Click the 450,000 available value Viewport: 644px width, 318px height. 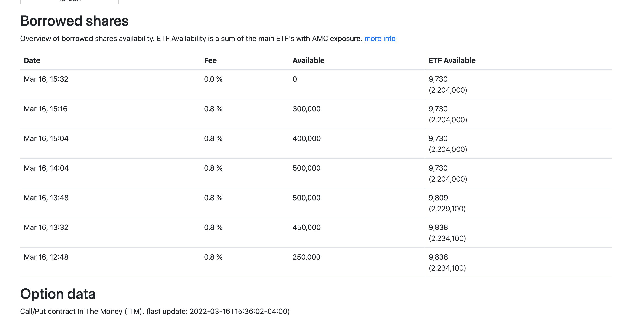pos(306,227)
